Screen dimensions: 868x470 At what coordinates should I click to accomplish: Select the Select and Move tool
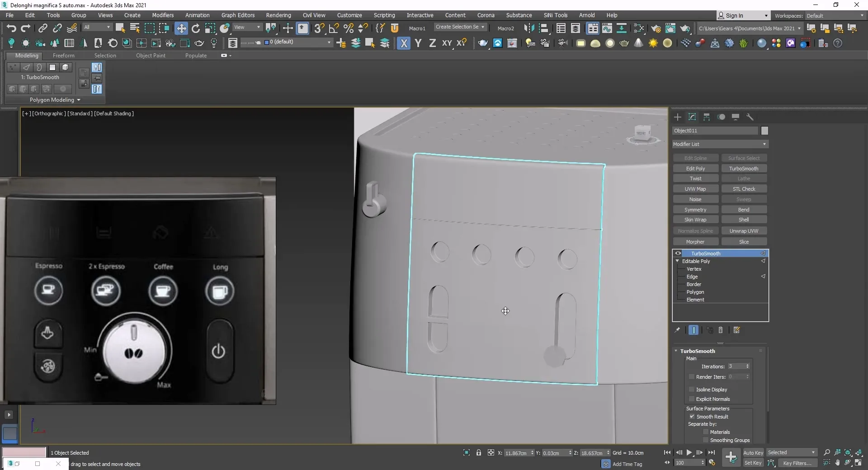point(181,28)
